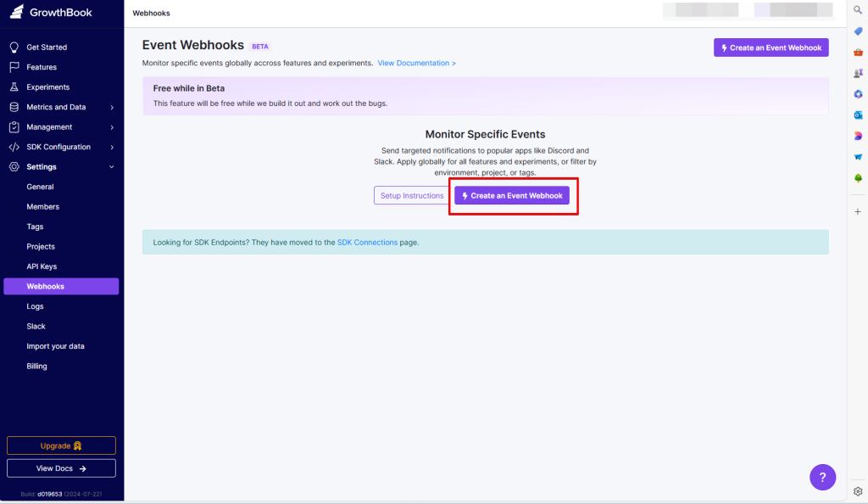
Task: Expand the SDK Configuration submenu
Action: 112,147
